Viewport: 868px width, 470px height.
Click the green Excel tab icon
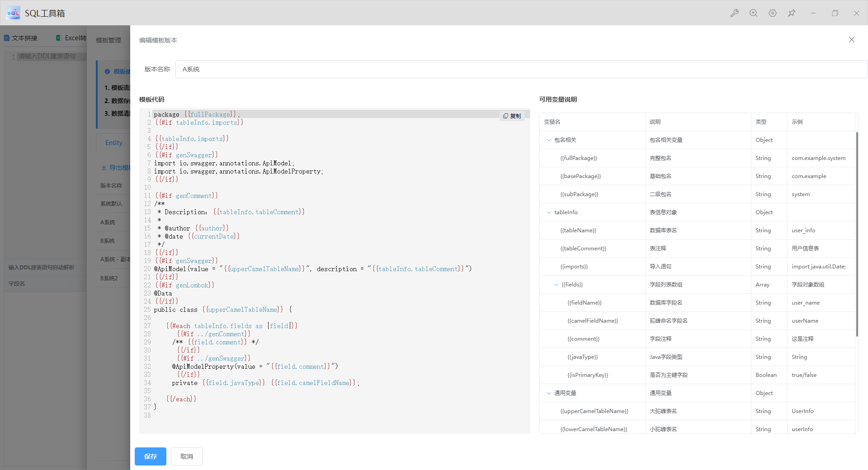pos(58,38)
